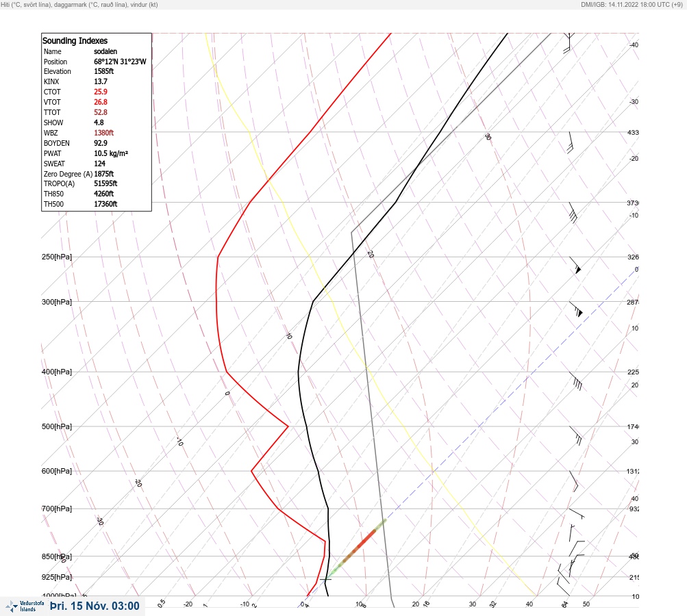Viewport: 687px width, 616px height.
Task: Click the 300[hPa] pressure label
Action: [57, 302]
